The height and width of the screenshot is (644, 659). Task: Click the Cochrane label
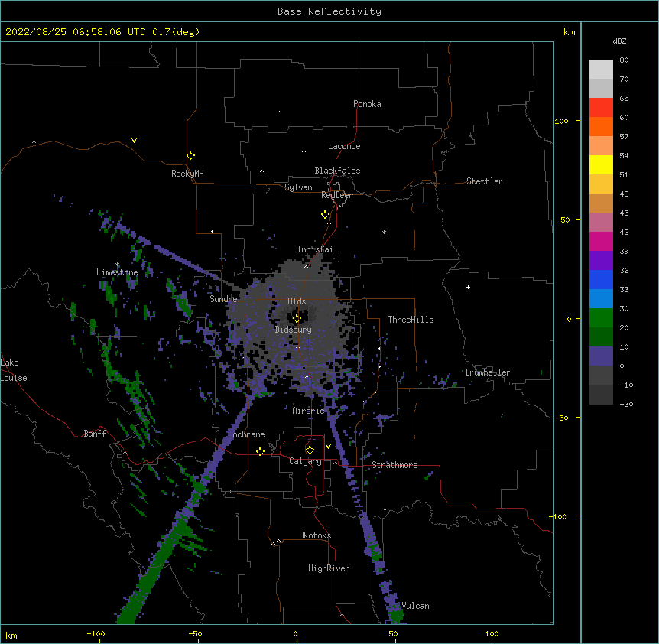pos(246,434)
